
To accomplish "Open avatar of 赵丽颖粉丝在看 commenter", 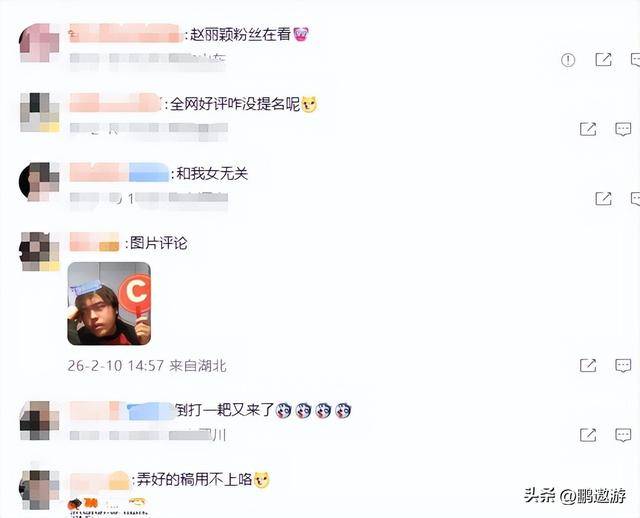I will [x=40, y=42].
